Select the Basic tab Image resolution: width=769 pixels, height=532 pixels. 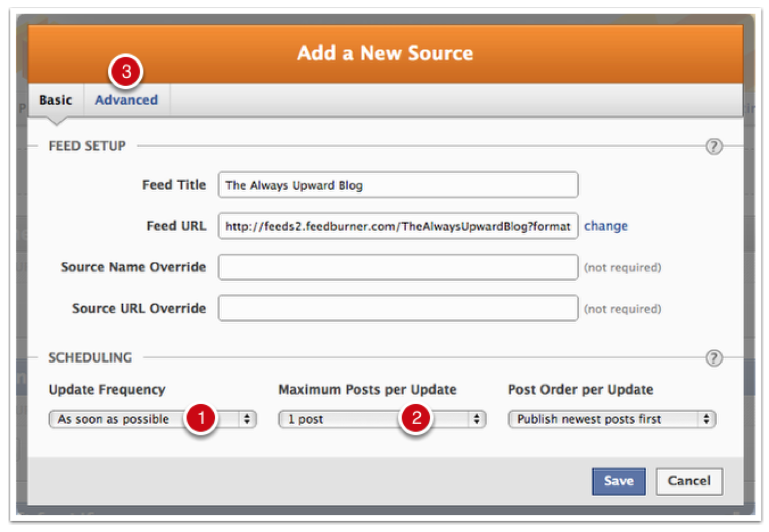[x=56, y=100]
